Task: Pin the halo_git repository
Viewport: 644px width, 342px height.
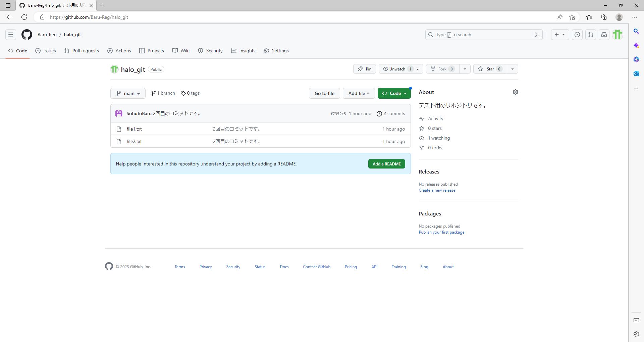Action: pos(365,69)
